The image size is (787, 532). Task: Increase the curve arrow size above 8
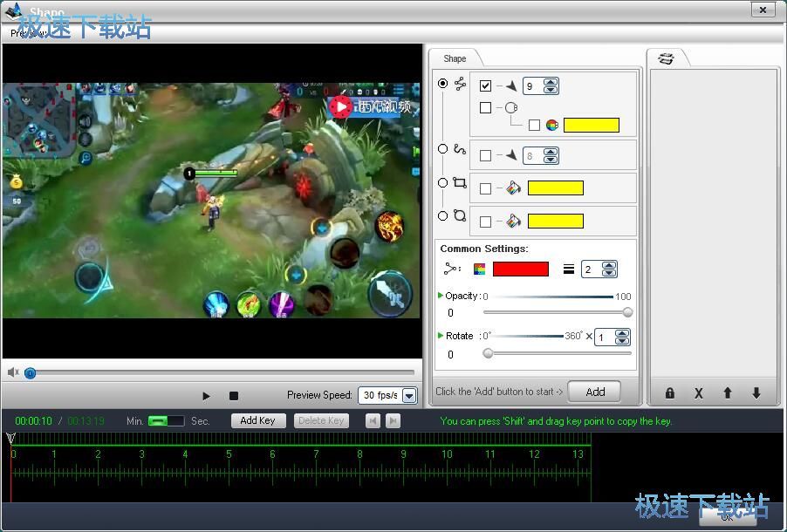coord(551,152)
